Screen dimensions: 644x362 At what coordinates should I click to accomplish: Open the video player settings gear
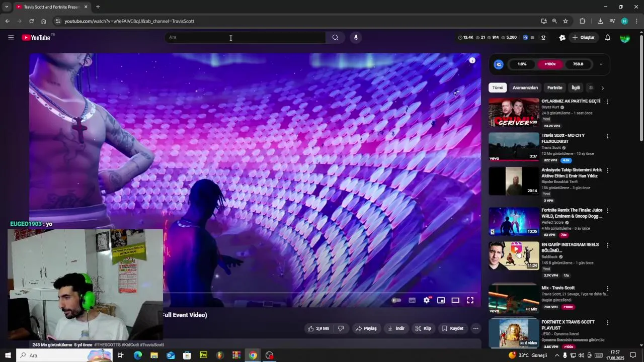coord(427,300)
